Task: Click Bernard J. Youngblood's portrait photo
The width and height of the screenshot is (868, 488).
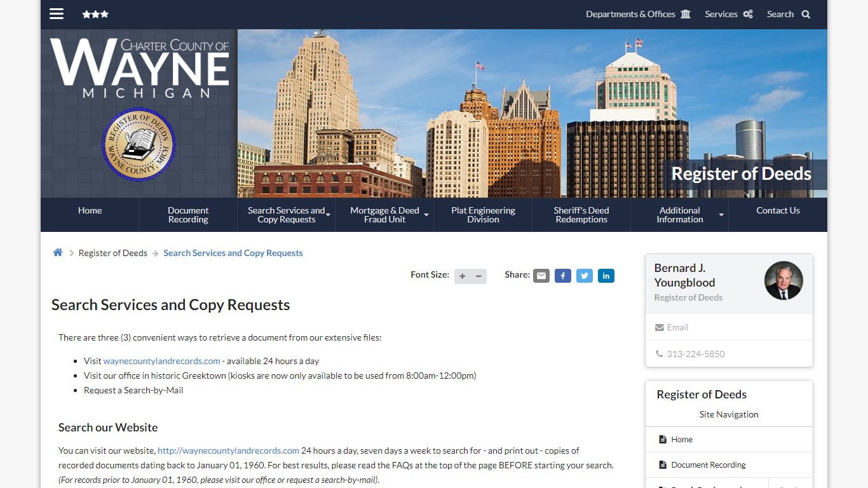Action: 783,280
